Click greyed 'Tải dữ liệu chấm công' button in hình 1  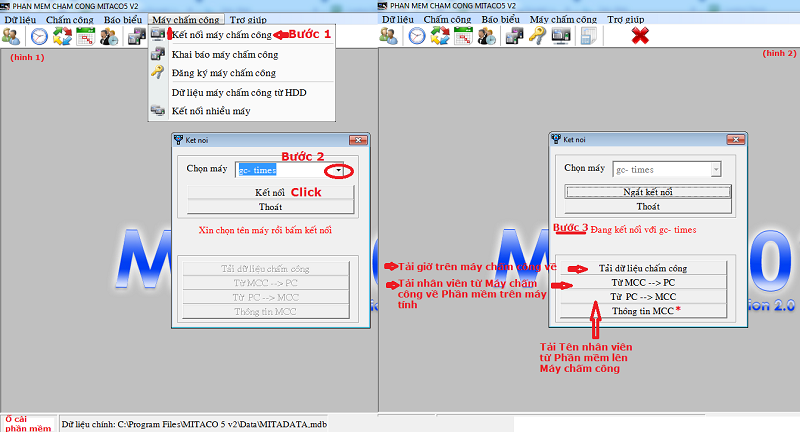click(265, 268)
